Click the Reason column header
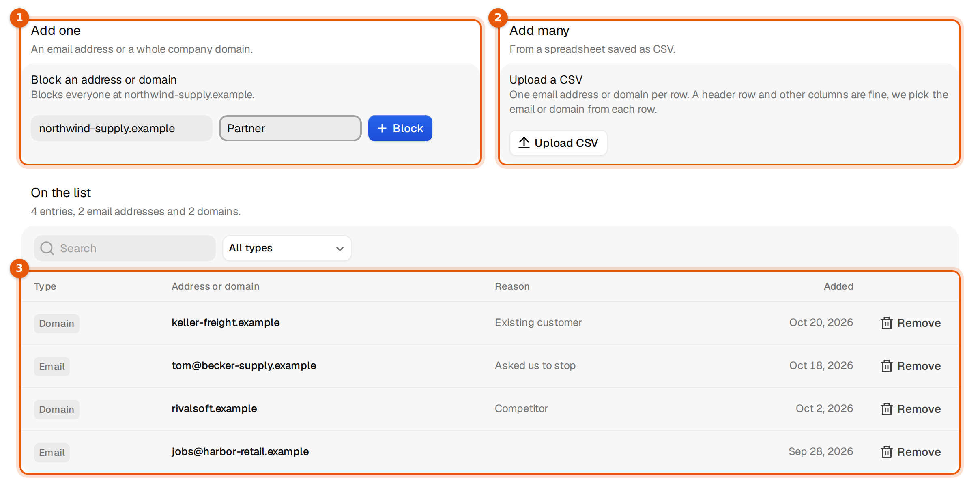Screen dimensions: 980x494 pyautogui.click(x=512, y=286)
